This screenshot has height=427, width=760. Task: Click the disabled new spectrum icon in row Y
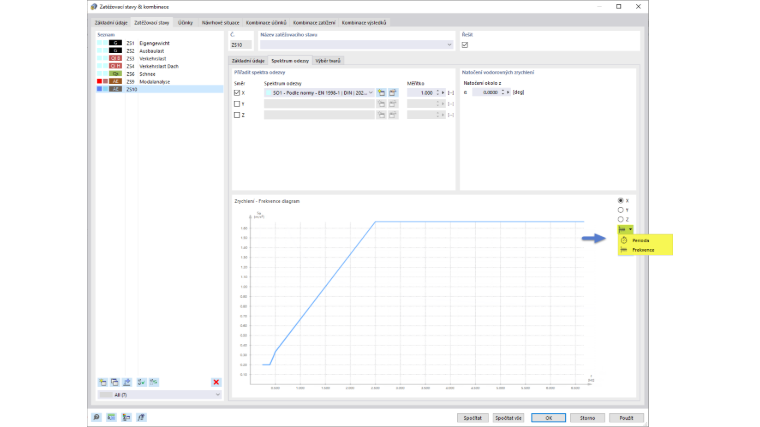381,104
